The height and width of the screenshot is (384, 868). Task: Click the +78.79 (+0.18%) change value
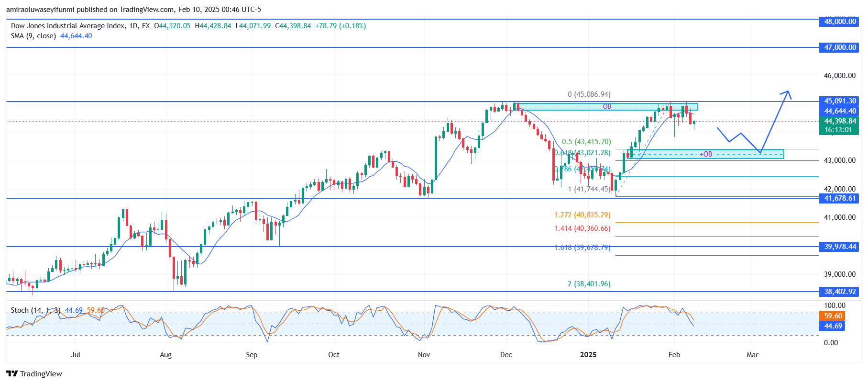pyautogui.click(x=341, y=26)
